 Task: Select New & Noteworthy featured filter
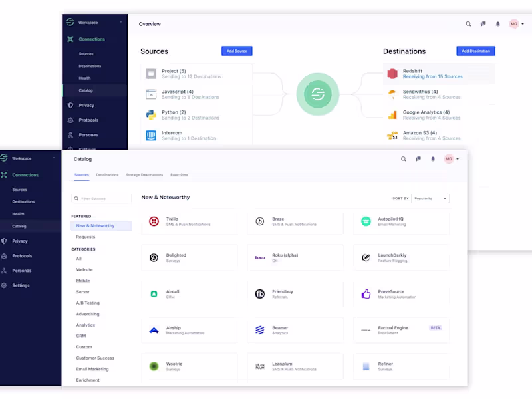[x=101, y=226]
